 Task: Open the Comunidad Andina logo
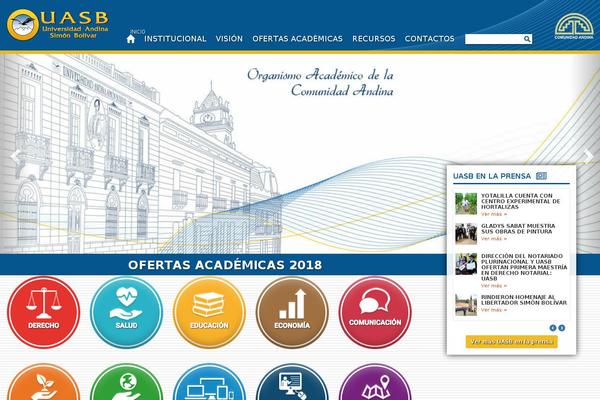[x=574, y=26]
